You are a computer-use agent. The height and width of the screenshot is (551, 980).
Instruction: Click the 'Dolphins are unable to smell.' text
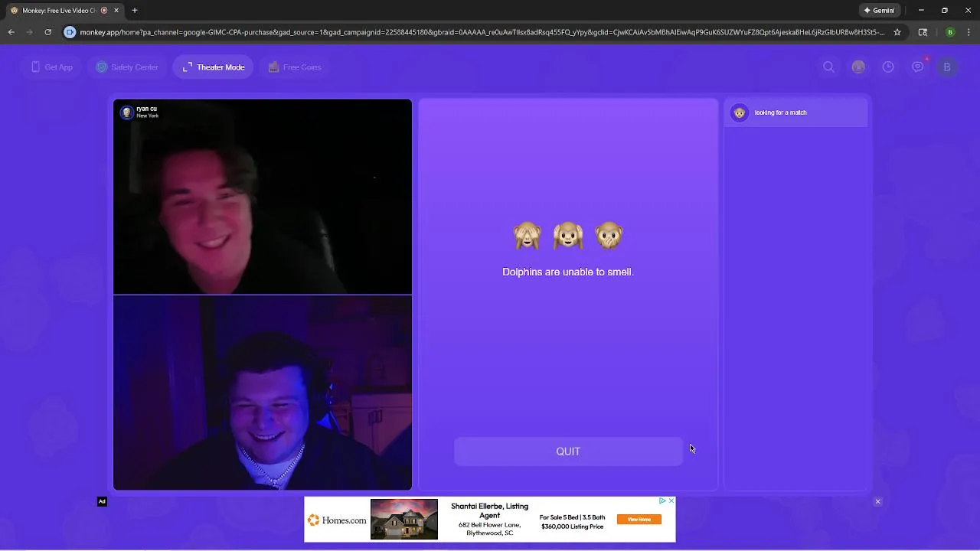tap(568, 272)
